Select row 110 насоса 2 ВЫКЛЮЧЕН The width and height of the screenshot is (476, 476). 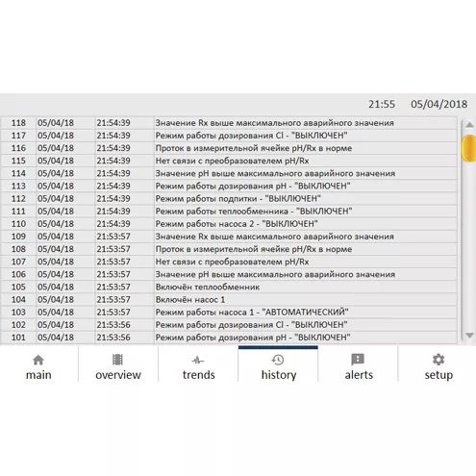click(x=229, y=224)
